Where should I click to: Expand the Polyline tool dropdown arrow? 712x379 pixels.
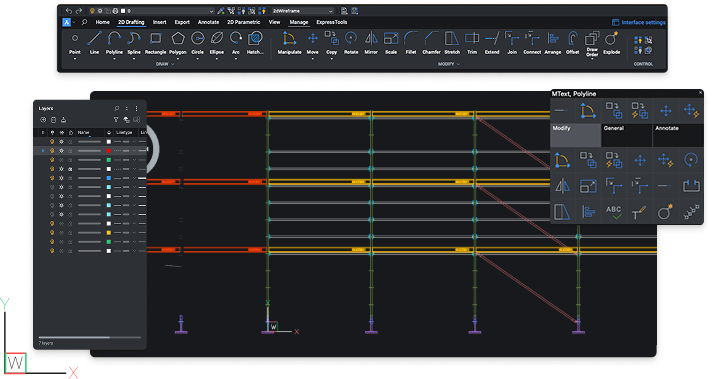coord(114,59)
